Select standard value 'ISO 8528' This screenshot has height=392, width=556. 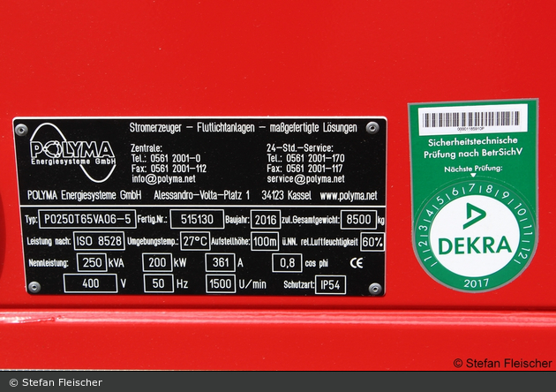99,241
